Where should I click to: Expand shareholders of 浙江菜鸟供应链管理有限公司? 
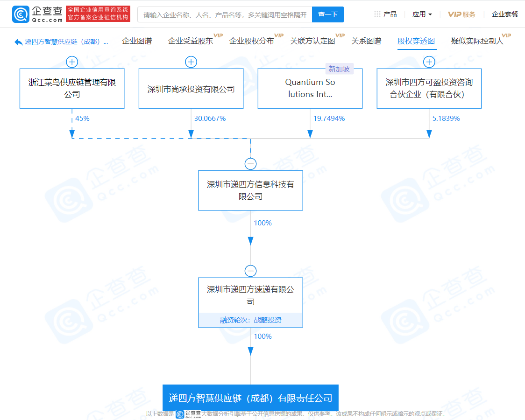coord(72,62)
